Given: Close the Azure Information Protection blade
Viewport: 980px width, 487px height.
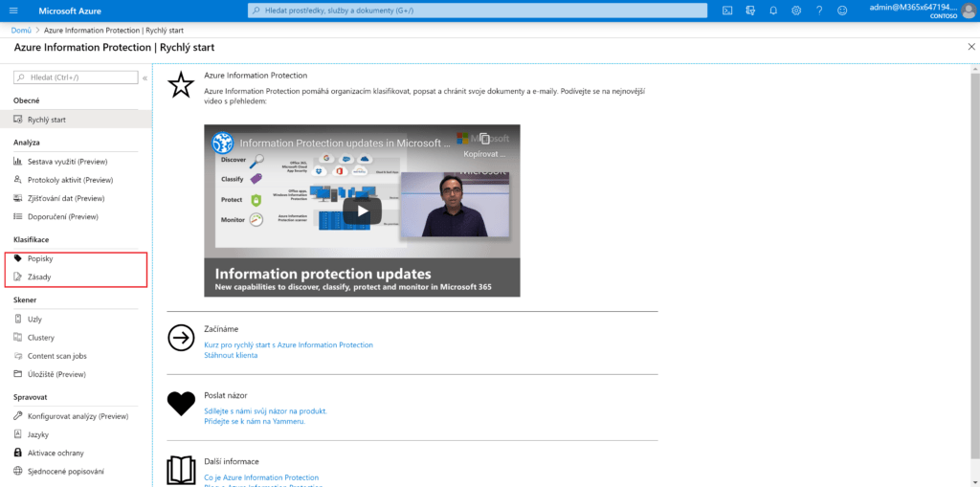Looking at the screenshot, I should pyautogui.click(x=971, y=47).
